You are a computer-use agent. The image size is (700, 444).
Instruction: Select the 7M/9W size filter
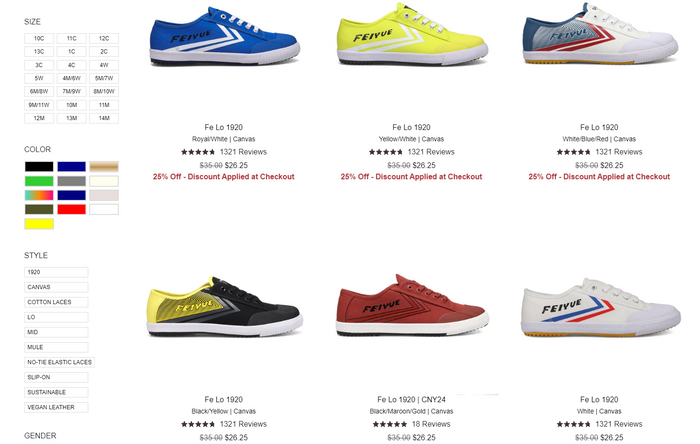coord(71,92)
